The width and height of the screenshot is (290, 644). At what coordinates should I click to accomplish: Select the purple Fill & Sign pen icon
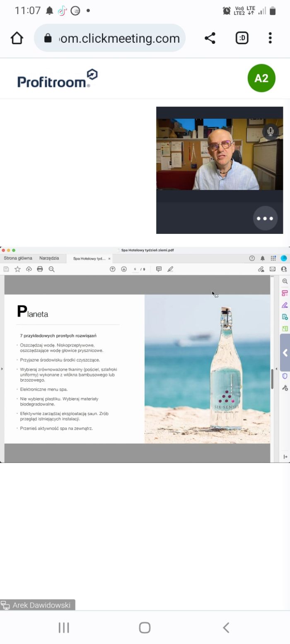(x=285, y=305)
